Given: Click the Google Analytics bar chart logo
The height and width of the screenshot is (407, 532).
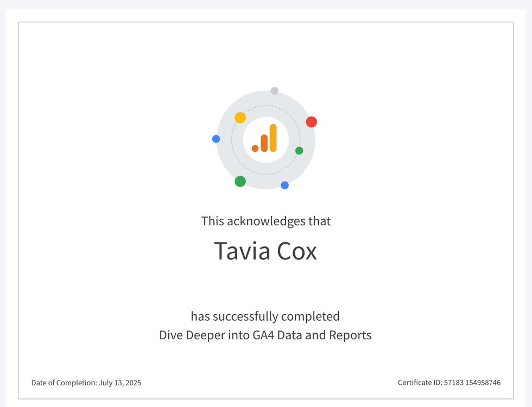Looking at the screenshot, I should pos(265,139).
